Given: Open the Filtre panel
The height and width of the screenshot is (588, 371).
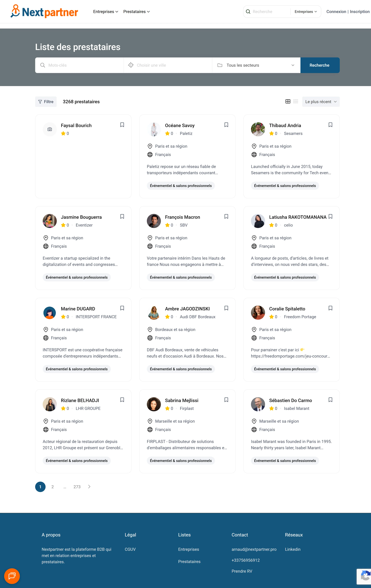Looking at the screenshot, I should 46,102.
